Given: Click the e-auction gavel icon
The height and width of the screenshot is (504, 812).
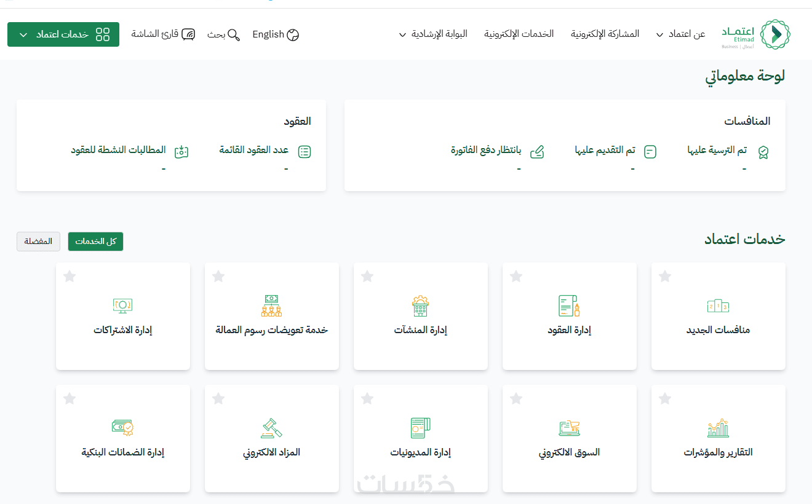Looking at the screenshot, I should click(x=271, y=428).
